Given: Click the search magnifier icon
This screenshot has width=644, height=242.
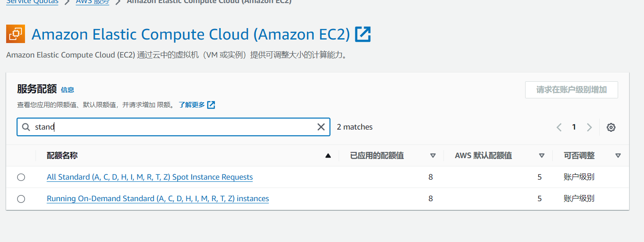Looking at the screenshot, I should (26, 127).
